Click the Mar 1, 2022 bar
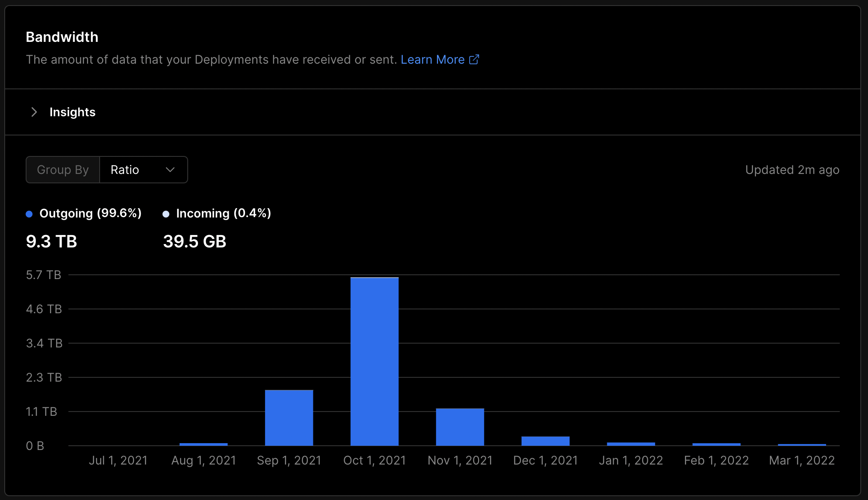Screen dimensions: 868x500 point(802,444)
